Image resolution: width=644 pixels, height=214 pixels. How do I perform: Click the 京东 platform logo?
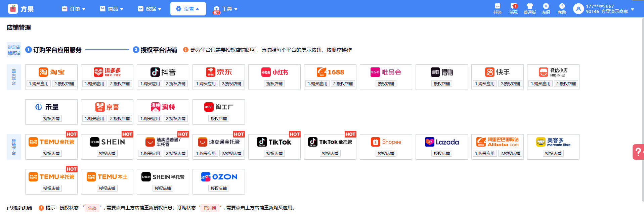219,72
